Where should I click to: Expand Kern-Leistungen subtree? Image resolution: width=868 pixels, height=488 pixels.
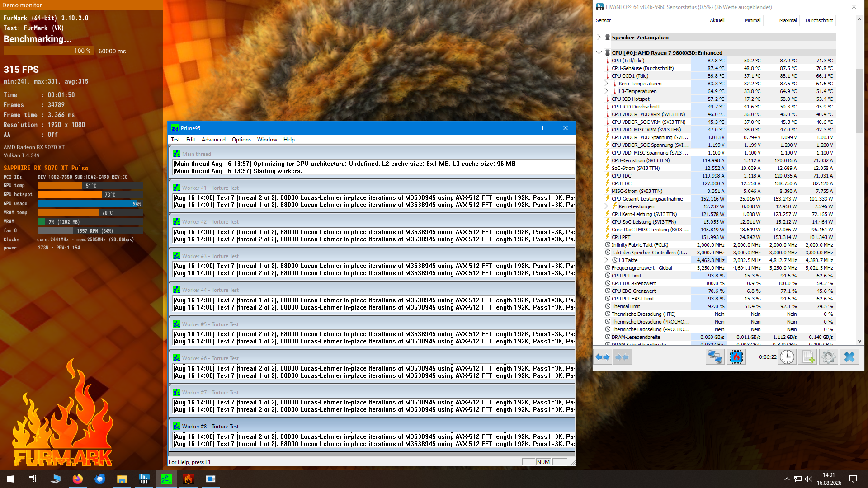coord(606,206)
